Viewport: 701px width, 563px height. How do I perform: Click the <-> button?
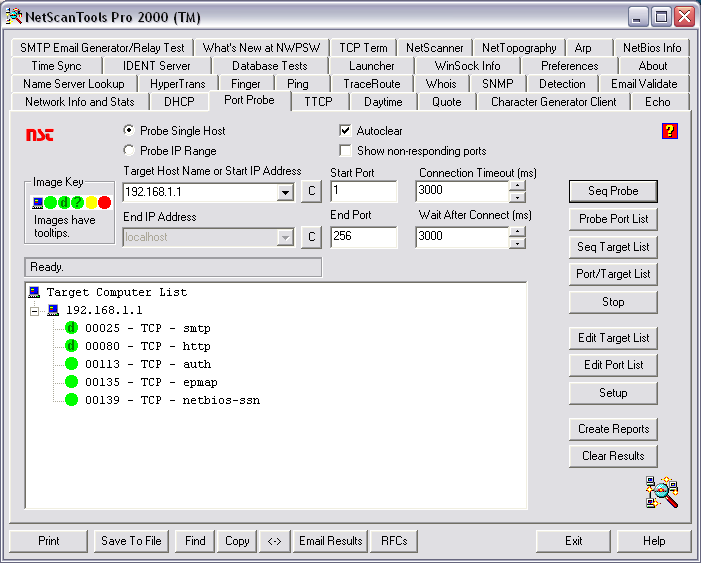[274, 541]
